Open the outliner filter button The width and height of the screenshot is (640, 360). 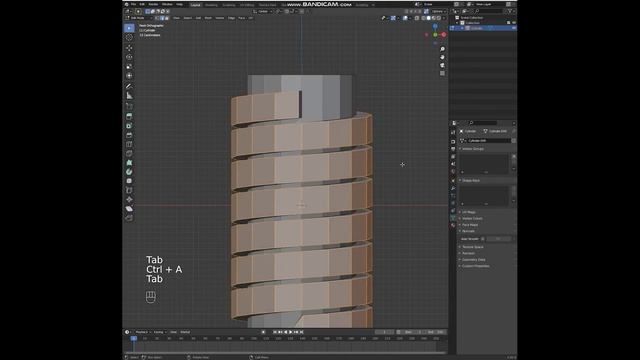click(x=510, y=11)
